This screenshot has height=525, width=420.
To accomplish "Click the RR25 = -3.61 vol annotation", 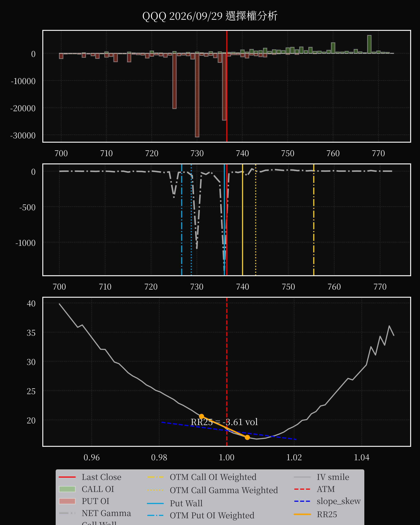I will pos(224,422).
